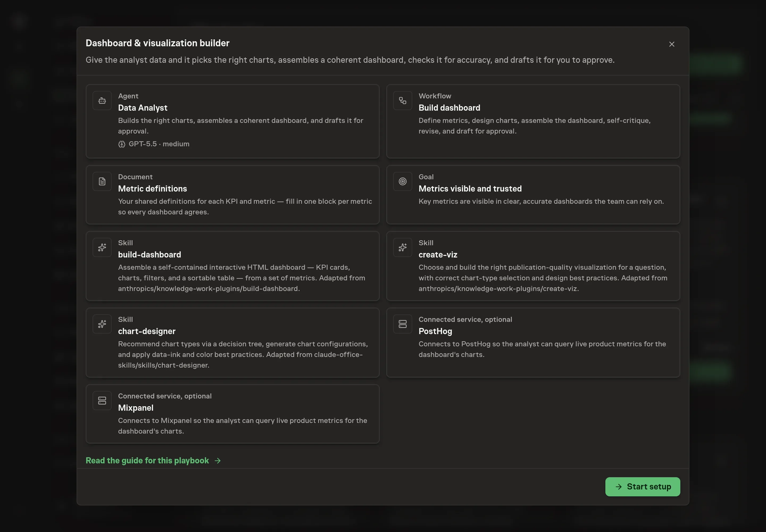Click the arrow icon in Start setup button

(619, 487)
